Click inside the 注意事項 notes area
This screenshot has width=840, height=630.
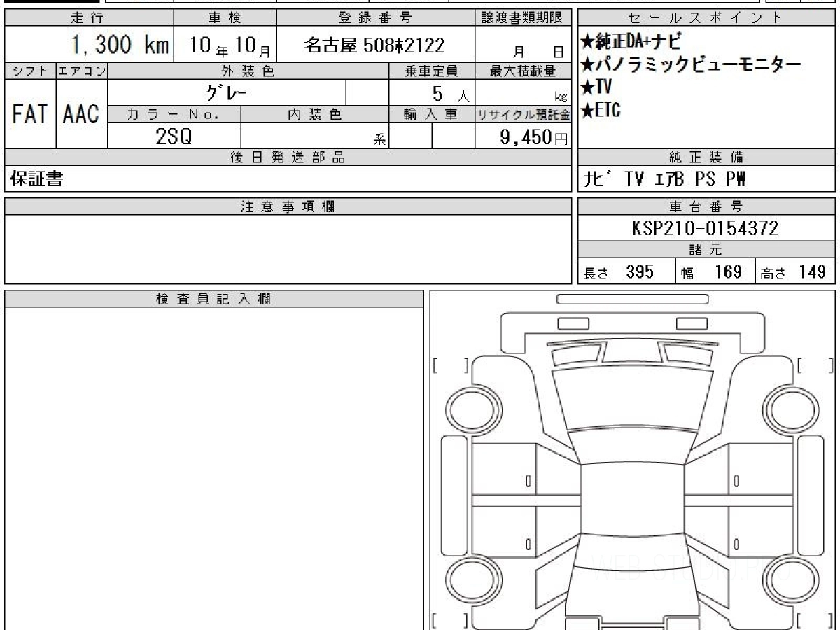(288, 248)
